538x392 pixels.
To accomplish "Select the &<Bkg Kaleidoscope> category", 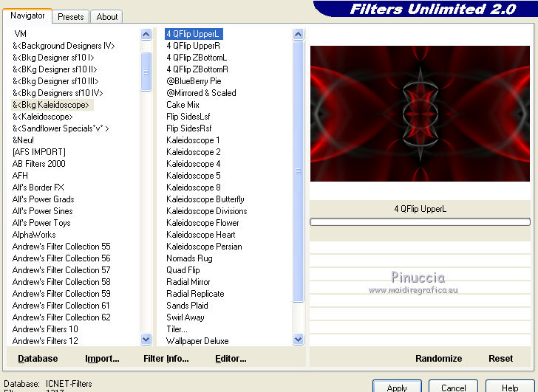I will click(x=51, y=105).
